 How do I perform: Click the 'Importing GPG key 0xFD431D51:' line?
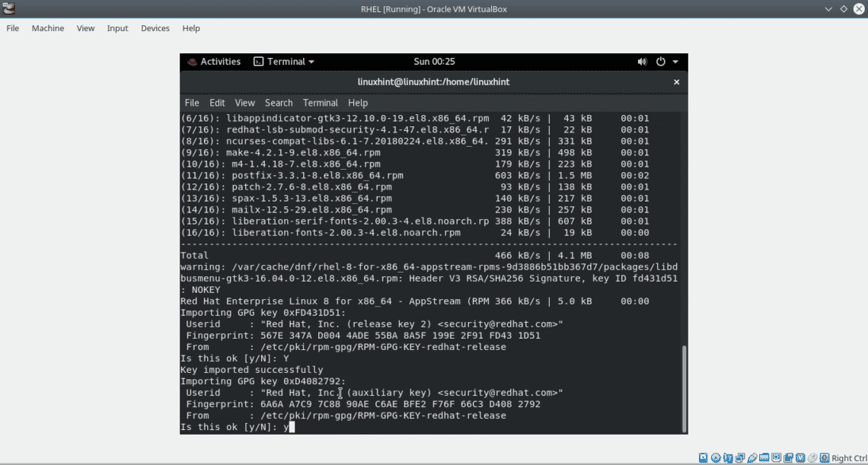click(x=263, y=313)
